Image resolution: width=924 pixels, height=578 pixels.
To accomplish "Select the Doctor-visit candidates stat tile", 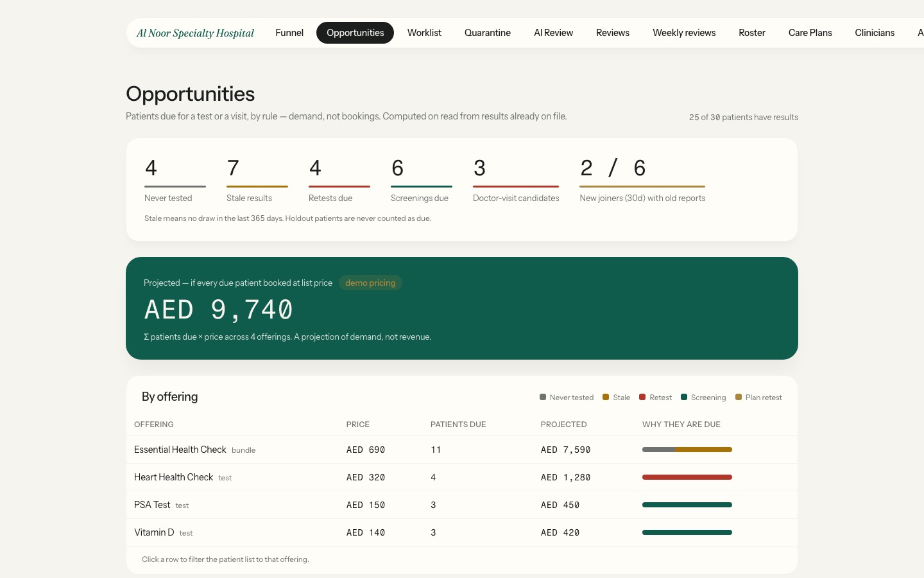I will [x=516, y=180].
